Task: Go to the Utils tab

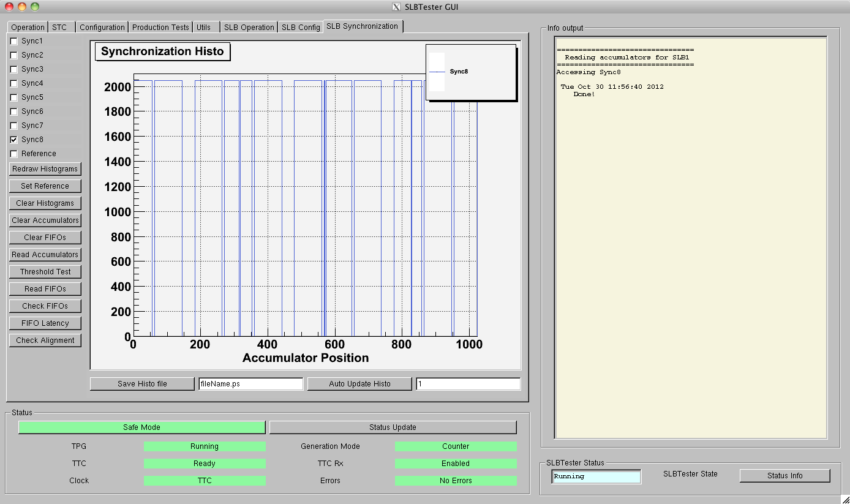Action: 203,28
